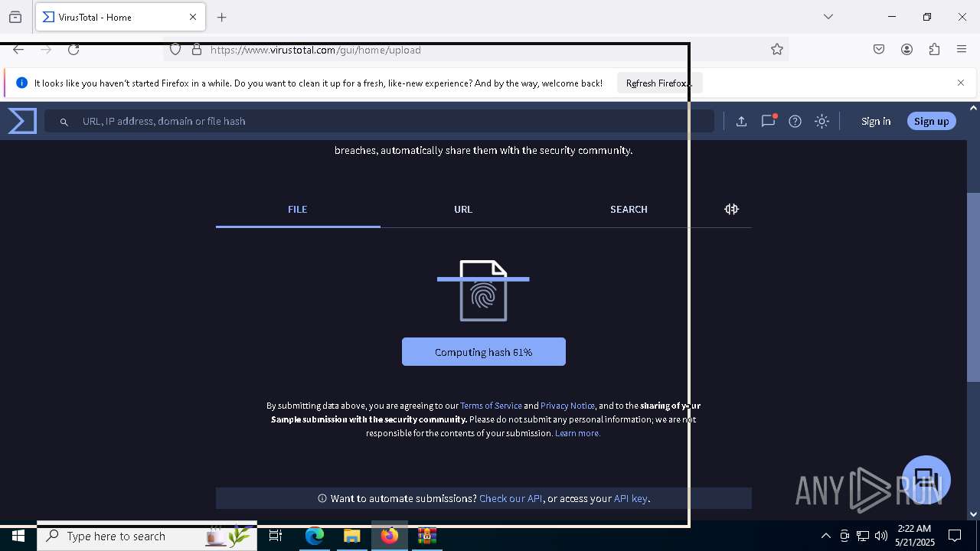This screenshot has height=551, width=980.
Task: Open the extensions puzzle icon
Action: pos(934,50)
